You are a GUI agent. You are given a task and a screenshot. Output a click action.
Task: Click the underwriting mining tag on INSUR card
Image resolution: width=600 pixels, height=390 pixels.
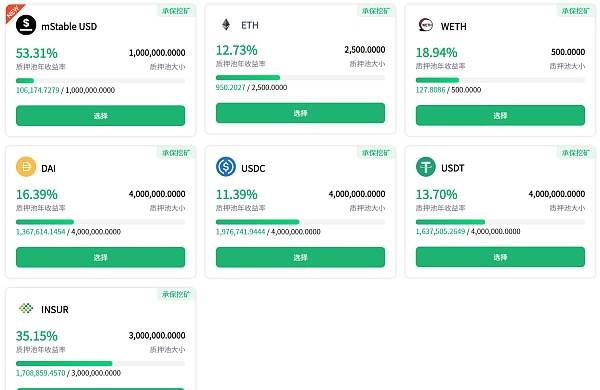176,294
